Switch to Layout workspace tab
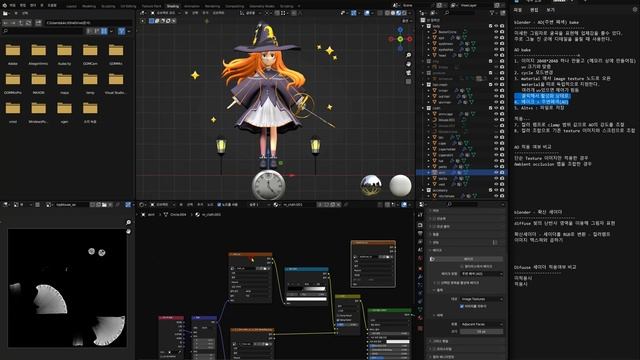The image size is (640, 360). click(x=71, y=6)
